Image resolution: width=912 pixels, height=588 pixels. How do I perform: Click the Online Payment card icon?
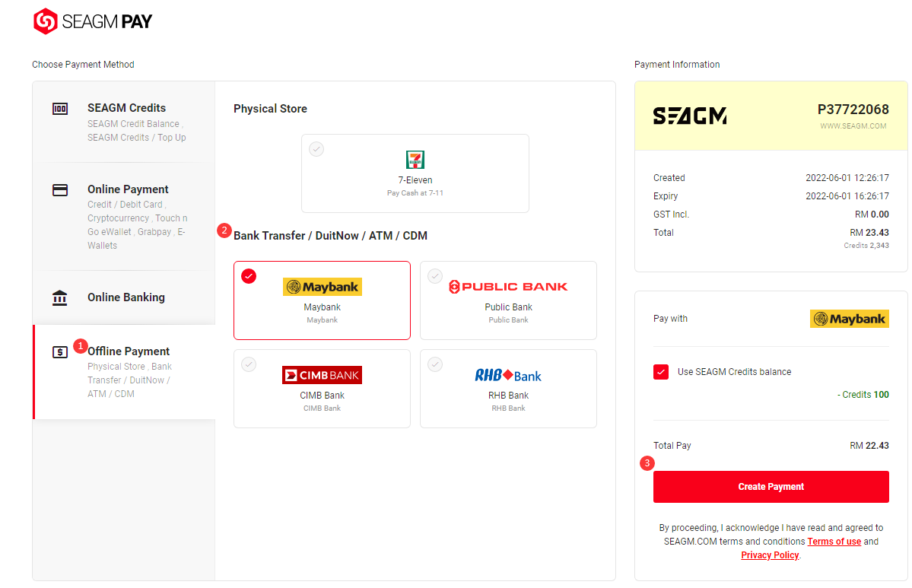[x=60, y=190]
